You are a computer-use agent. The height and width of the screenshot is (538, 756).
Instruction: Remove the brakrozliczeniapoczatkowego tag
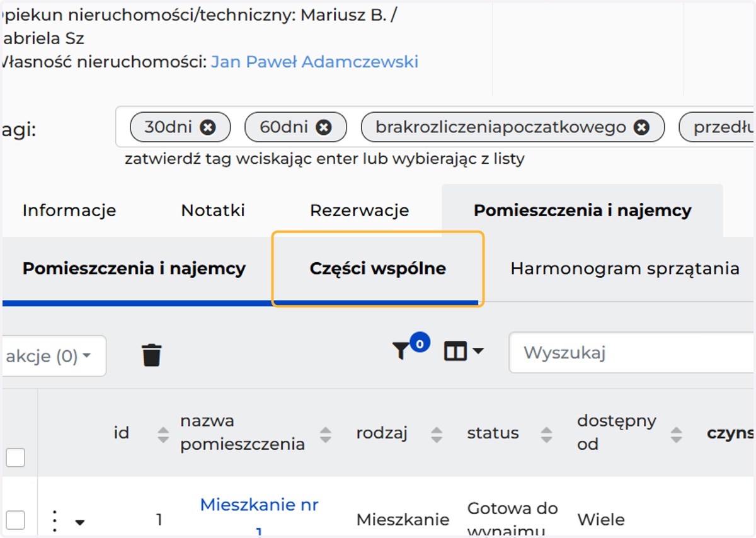pos(641,127)
